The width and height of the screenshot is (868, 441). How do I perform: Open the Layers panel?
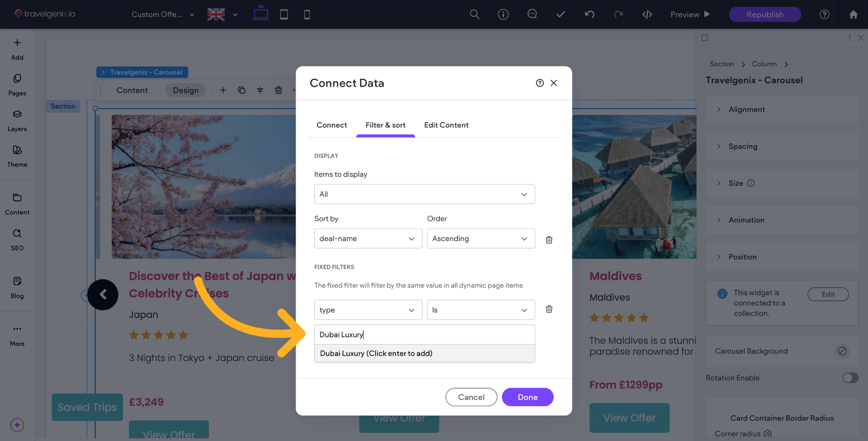pyautogui.click(x=17, y=120)
